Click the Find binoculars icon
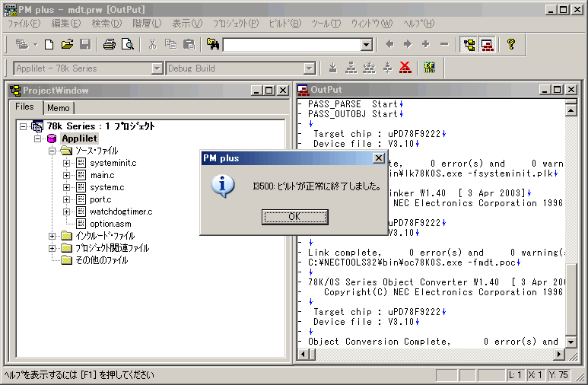Viewport: 588px width, 385px height. point(213,44)
